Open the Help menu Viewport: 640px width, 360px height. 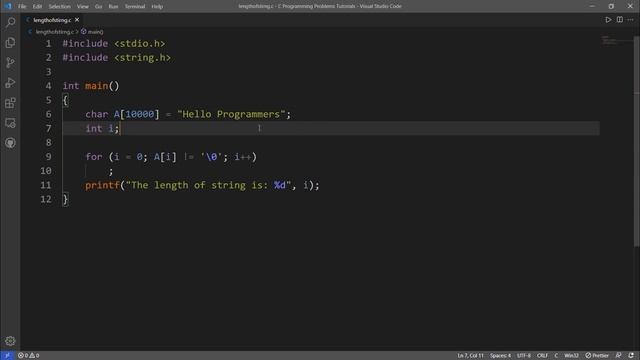coord(157,6)
